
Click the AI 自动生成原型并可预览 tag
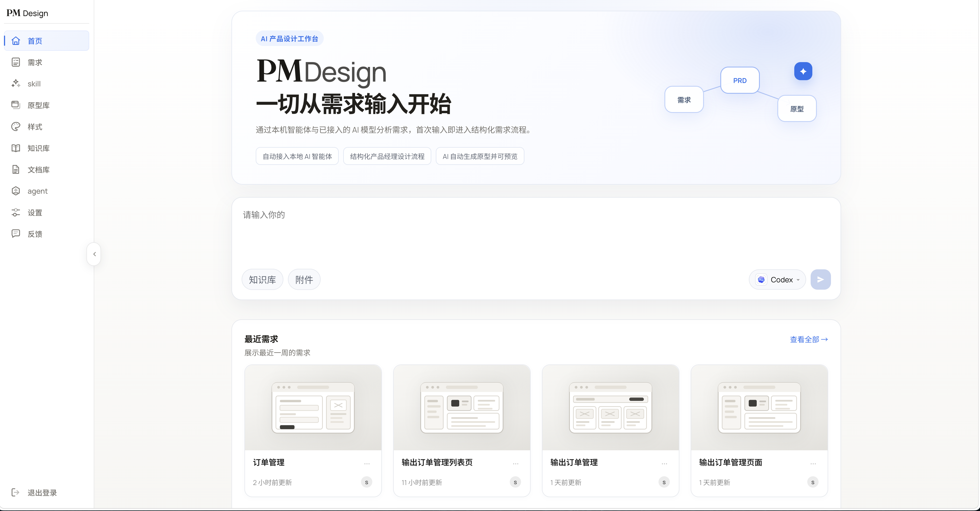point(480,156)
